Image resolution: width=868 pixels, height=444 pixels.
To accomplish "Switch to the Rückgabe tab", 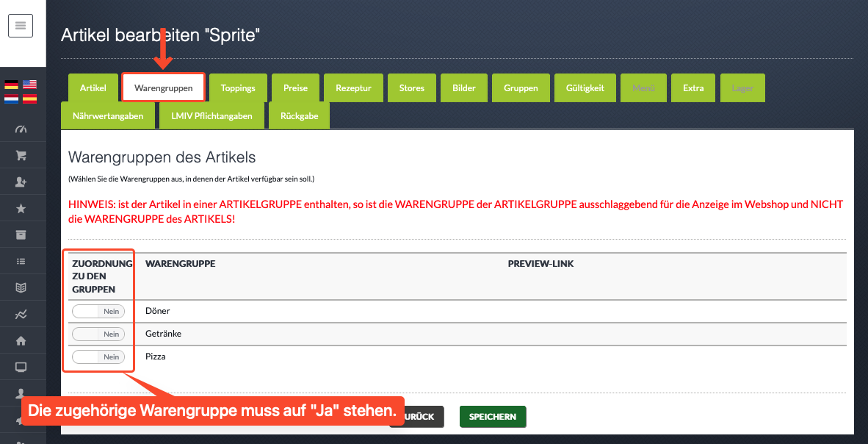I will click(x=299, y=116).
